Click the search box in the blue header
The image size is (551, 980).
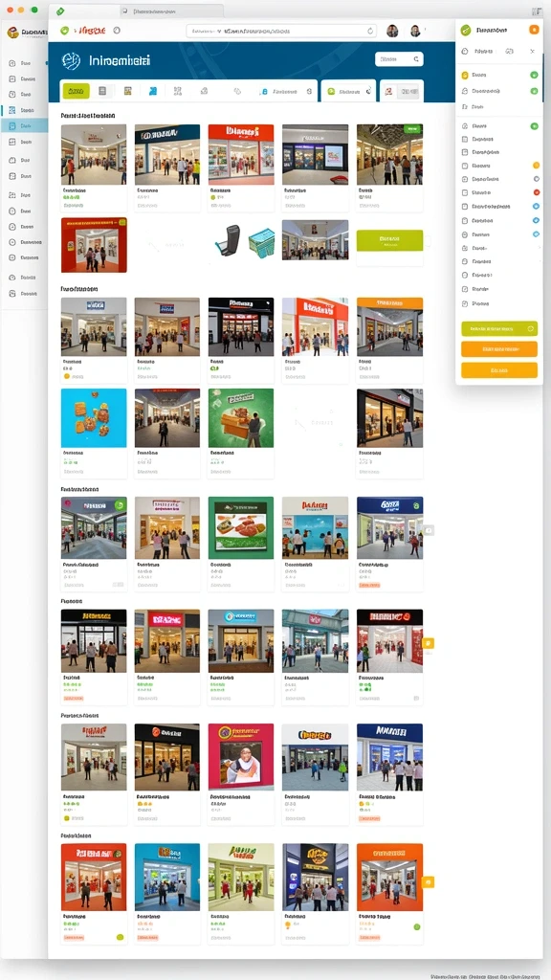399,59
